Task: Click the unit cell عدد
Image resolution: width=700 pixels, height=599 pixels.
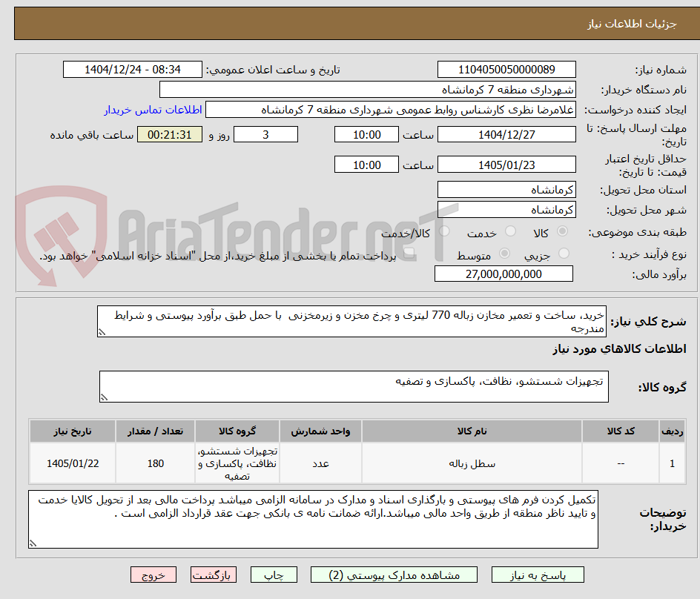Action: (x=320, y=463)
